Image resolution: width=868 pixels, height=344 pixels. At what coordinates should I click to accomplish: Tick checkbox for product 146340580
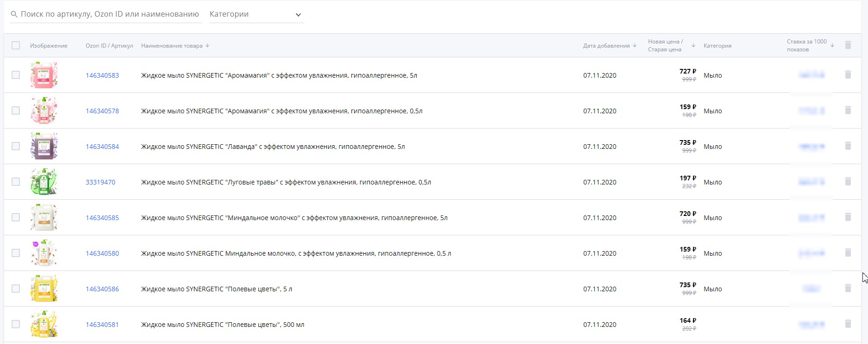coord(16,253)
